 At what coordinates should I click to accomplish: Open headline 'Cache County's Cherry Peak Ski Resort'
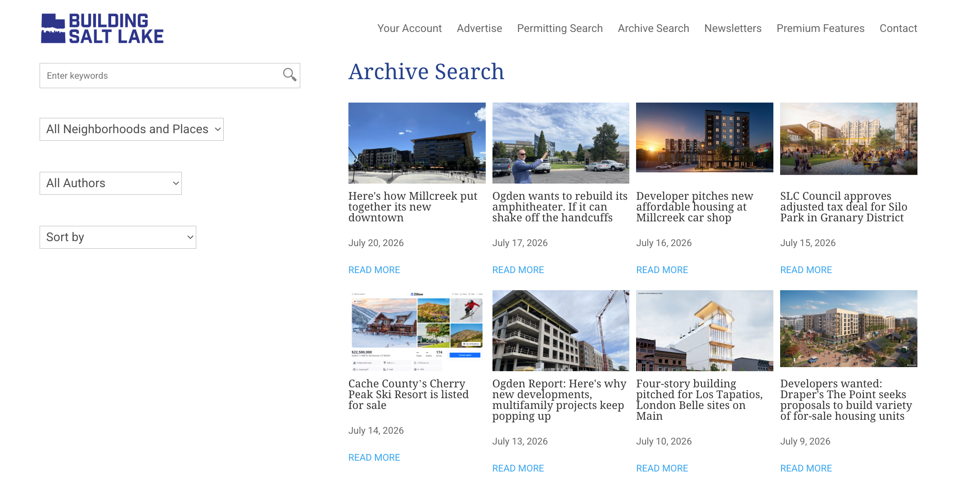409,395
